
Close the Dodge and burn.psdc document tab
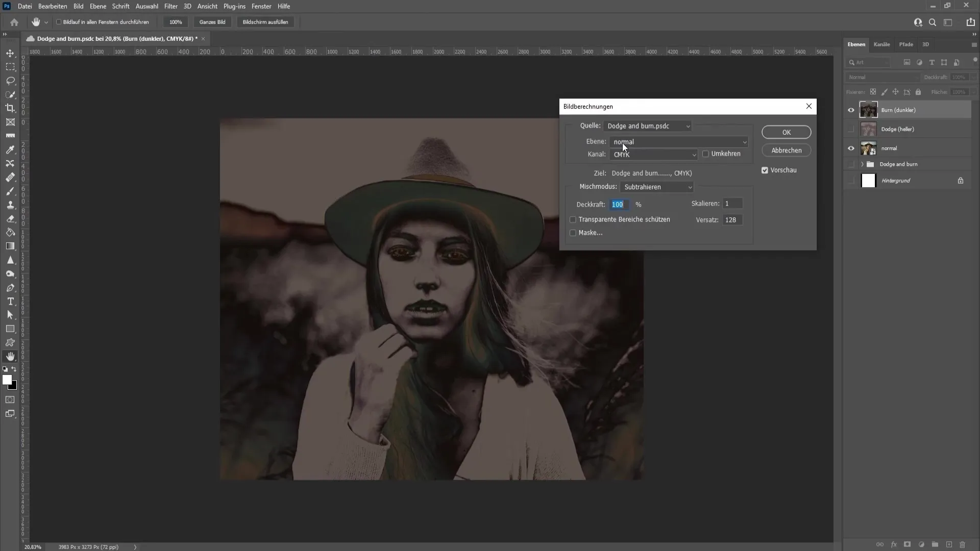click(x=203, y=39)
